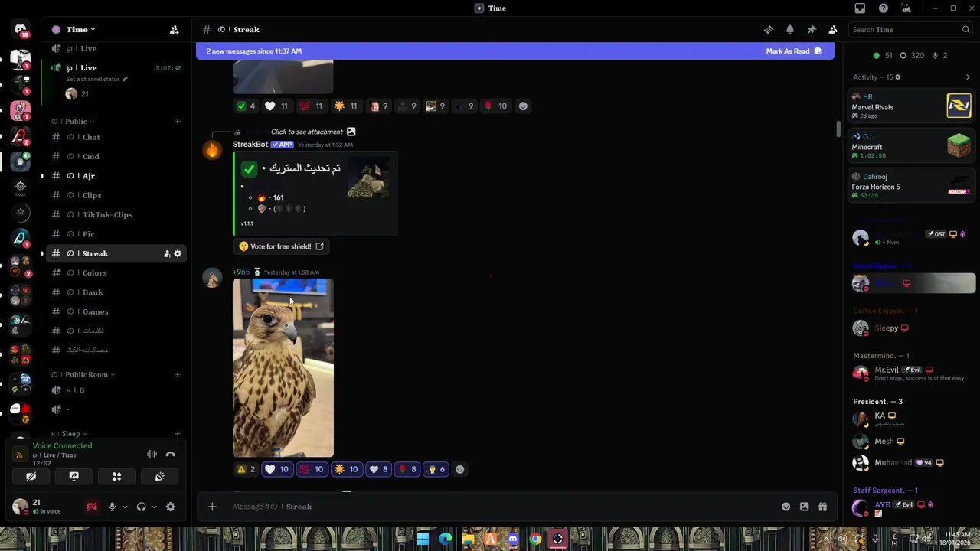Open the Bank channel

click(x=115, y=292)
